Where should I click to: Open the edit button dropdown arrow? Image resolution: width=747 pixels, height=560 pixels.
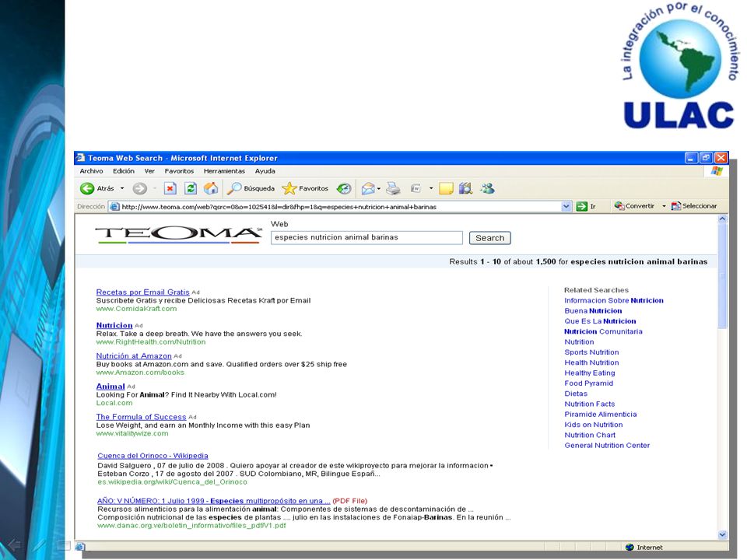(431, 188)
